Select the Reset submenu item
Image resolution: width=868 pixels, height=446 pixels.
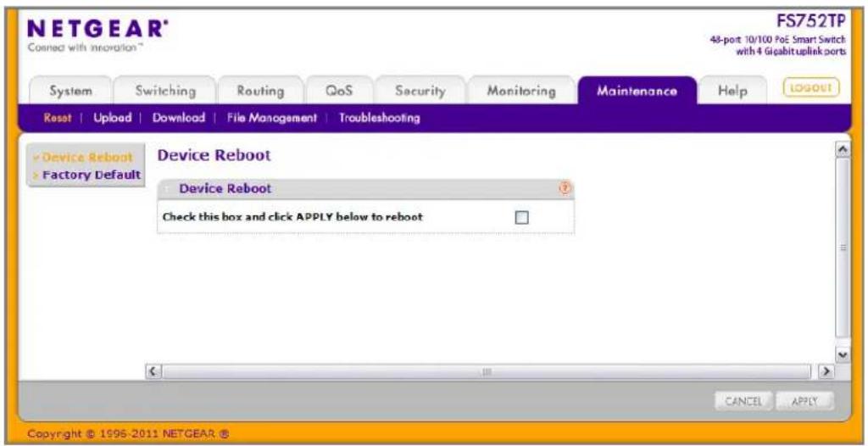(x=58, y=118)
